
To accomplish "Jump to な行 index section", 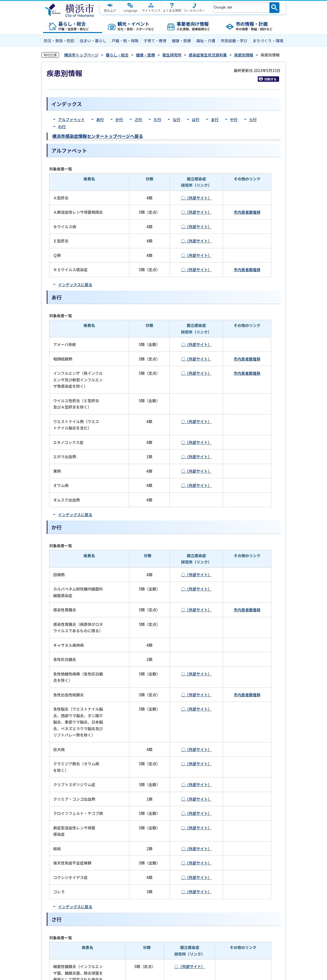I will coord(176,120).
